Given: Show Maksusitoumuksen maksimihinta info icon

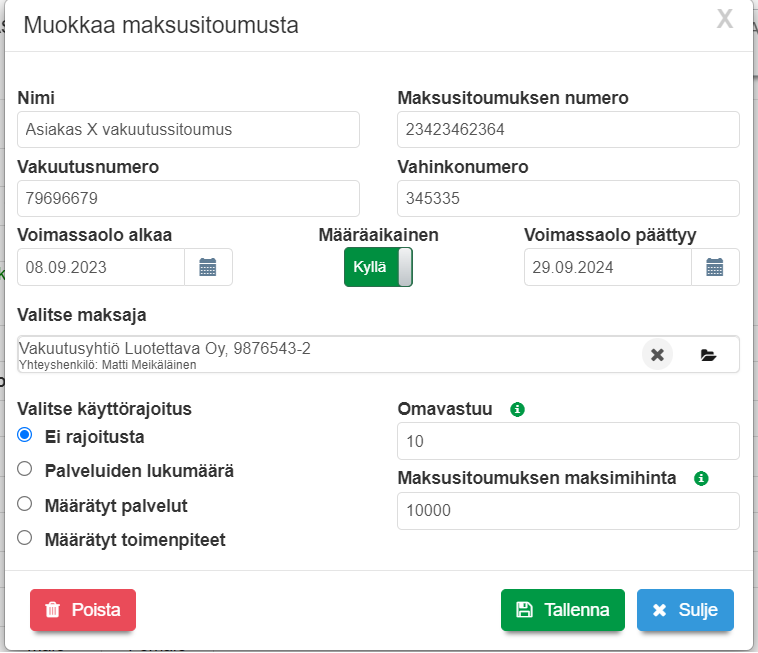Looking at the screenshot, I should pyautogui.click(x=701, y=478).
